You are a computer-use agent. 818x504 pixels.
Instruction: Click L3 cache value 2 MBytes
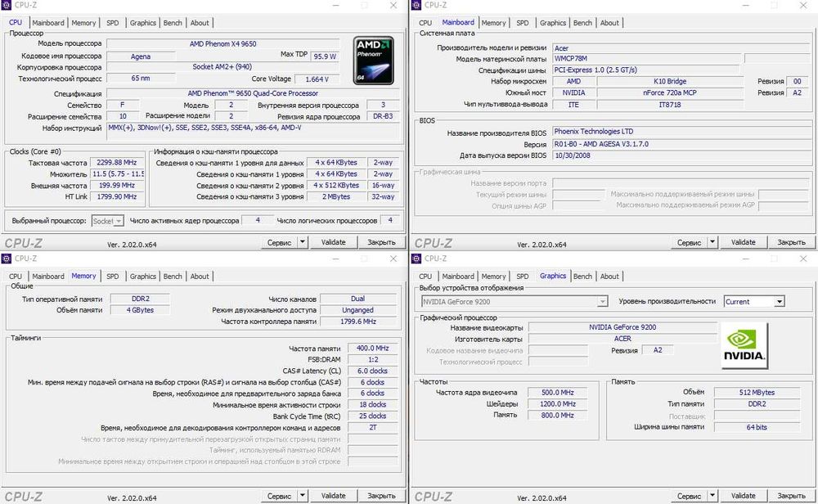pos(336,196)
